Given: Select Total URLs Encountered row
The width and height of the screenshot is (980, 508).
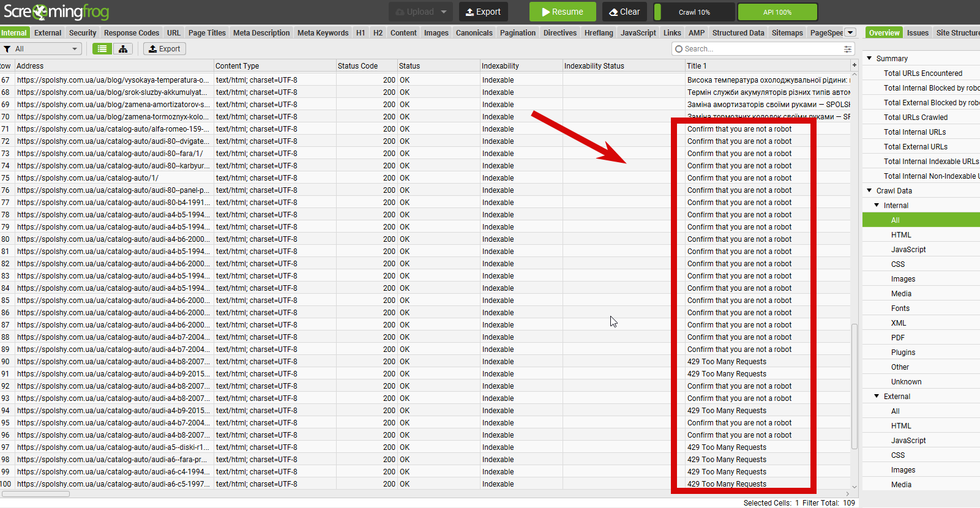Looking at the screenshot, I should pyautogui.click(x=923, y=73).
